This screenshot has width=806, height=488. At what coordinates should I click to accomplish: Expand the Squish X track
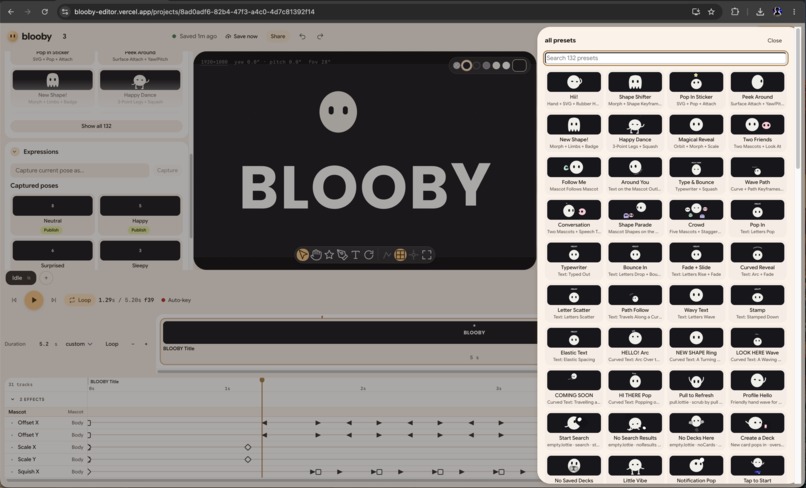[x=12, y=472]
